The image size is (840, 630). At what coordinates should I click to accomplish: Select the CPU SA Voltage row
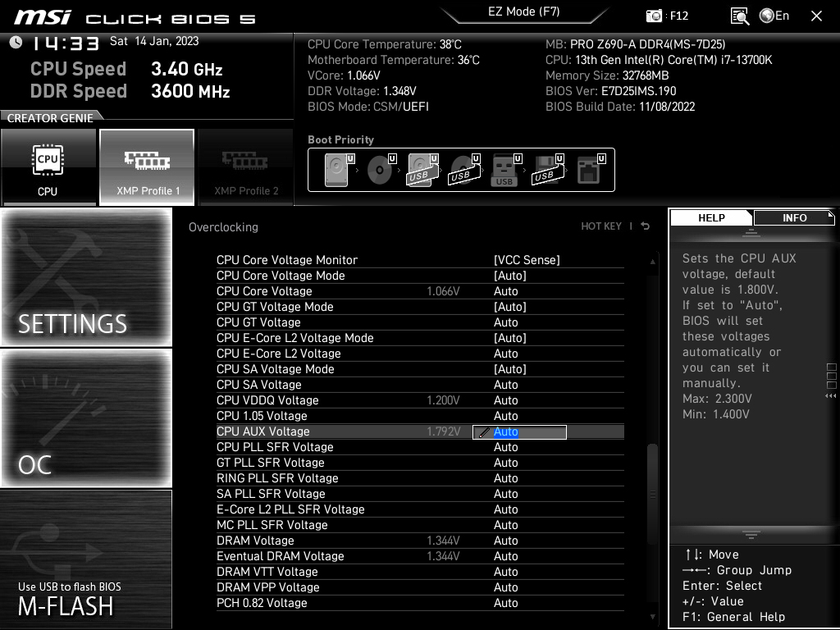pyautogui.click(x=420, y=384)
